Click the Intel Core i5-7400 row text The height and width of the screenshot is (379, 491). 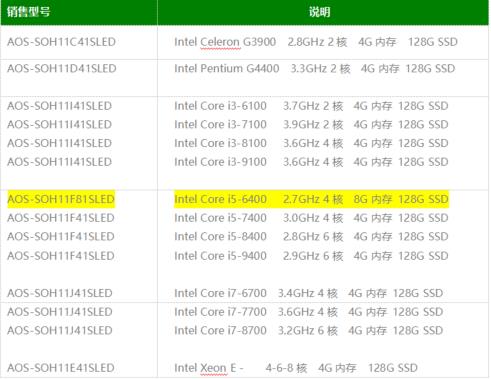(311, 218)
